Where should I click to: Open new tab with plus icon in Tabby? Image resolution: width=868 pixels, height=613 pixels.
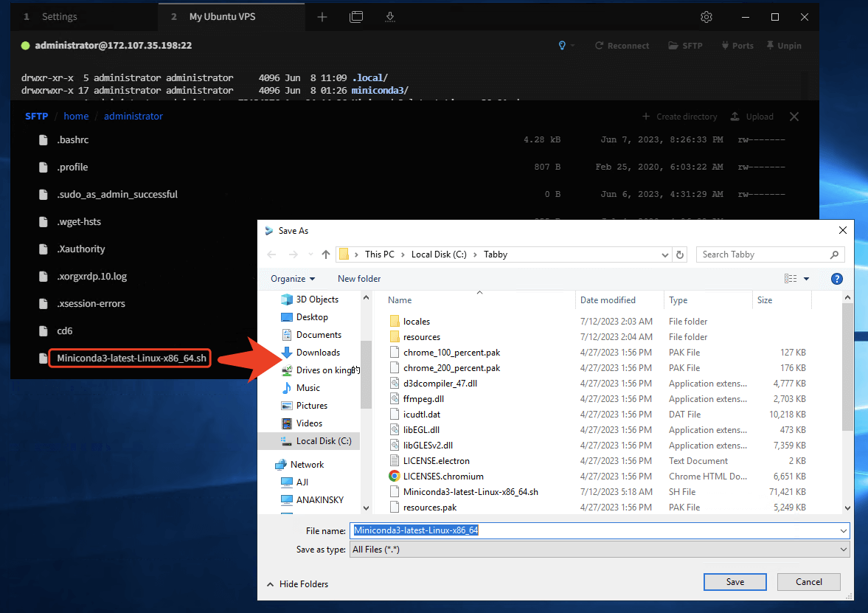pos(322,17)
